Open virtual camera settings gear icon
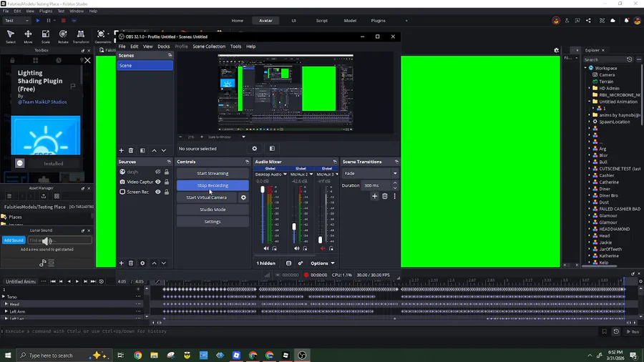The width and height of the screenshot is (644, 362). [x=243, y=197]
